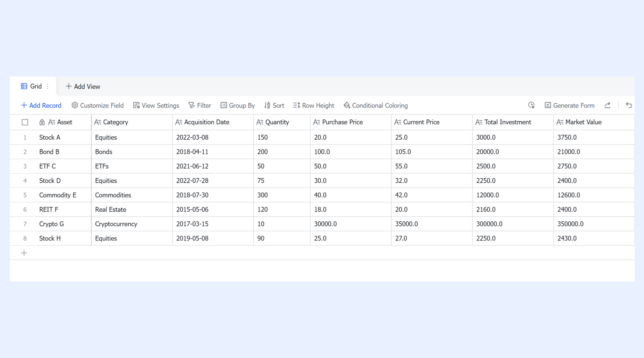The width and height of the screenshot is (644, 358).
Task: Click the market value cell 12600.0
Action: click(594, 195)
